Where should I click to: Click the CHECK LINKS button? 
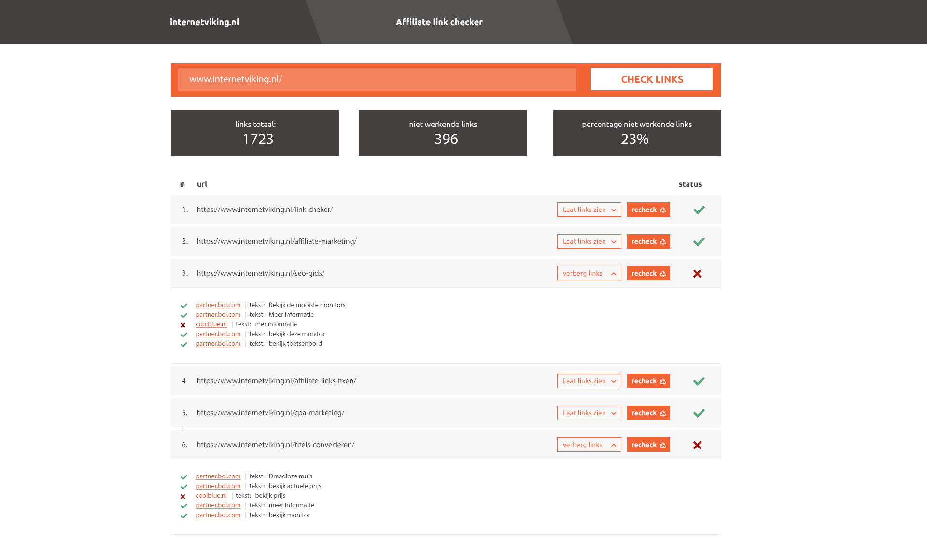(x=652, y=79)
